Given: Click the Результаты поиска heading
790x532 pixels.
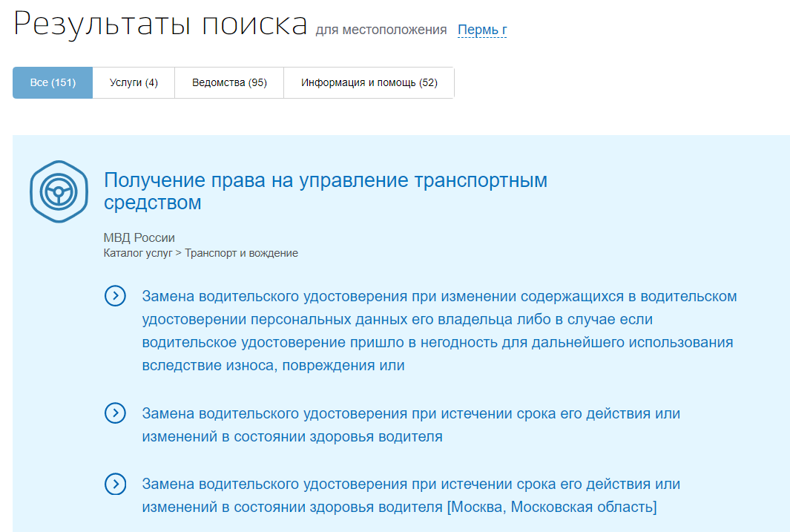Looking at the screenshot, I should (160, 24).
